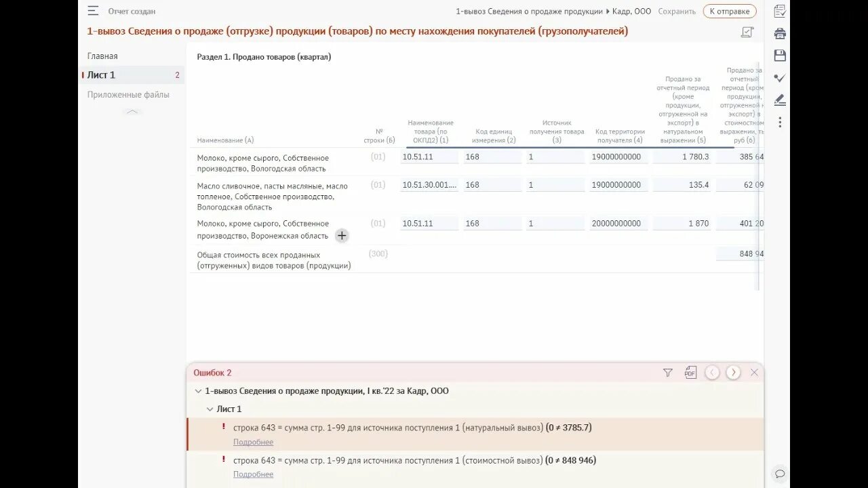Edit quantity field 1 870
This screenshot has width=868, height=488.
682,224
